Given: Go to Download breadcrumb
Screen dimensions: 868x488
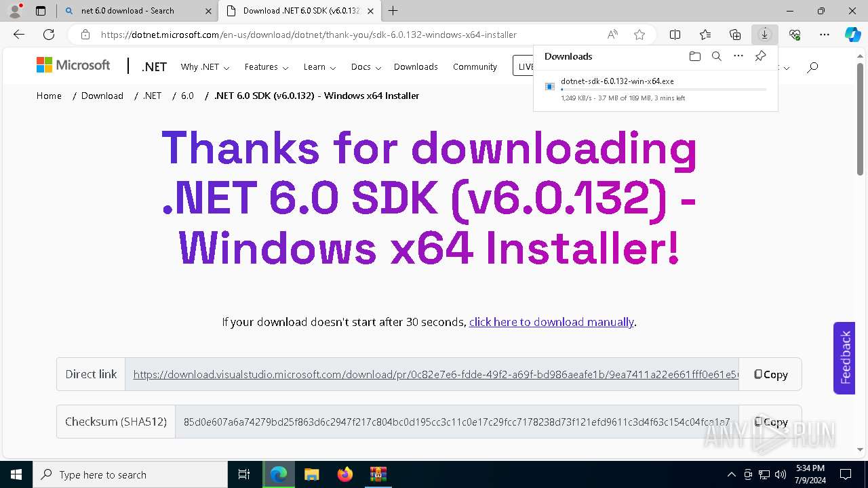Looking at the screenshot, I should point(102,96).
